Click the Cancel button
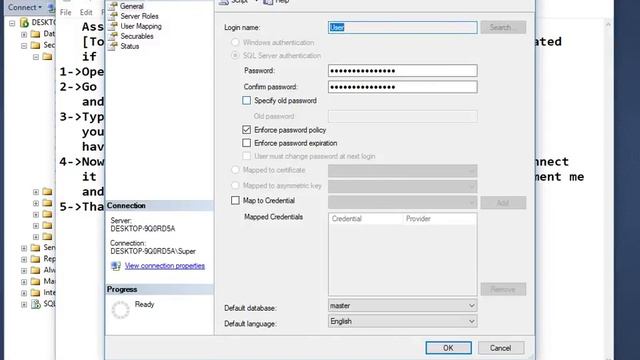The width and height of the screenshot is (640, 360). click(501, 348)
